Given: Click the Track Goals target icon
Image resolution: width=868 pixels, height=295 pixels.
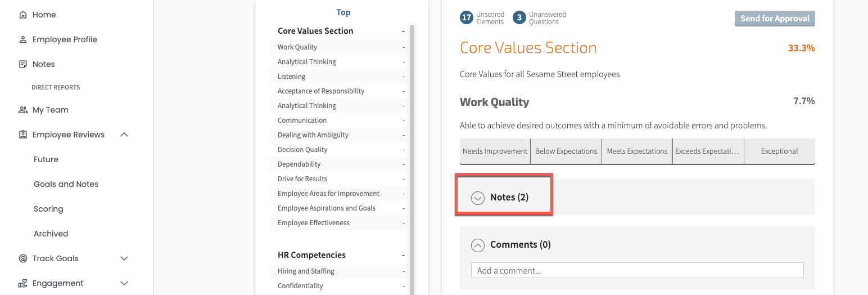Looking at the screenshot, I should coord(23,258).
